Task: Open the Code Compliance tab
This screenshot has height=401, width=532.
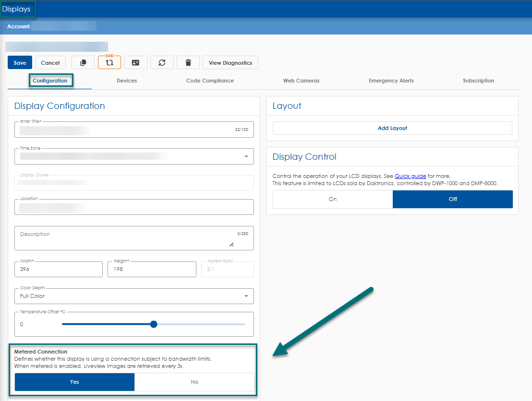Action: [210, 81]
